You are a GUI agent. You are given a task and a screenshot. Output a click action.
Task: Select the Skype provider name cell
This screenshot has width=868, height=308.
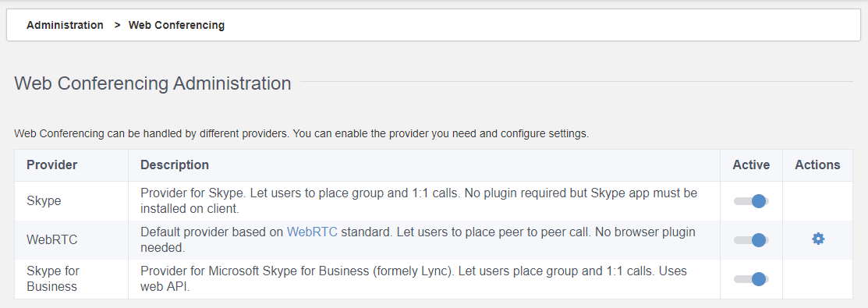coord(72,201)
